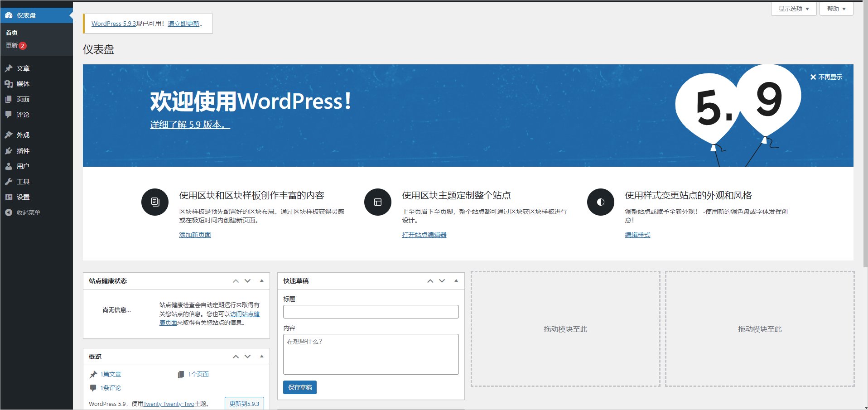The height and width of the screenshot is (410, 868).
Task: Open 详细了解 5.9 版本 link
Action: tap(190, 125)
